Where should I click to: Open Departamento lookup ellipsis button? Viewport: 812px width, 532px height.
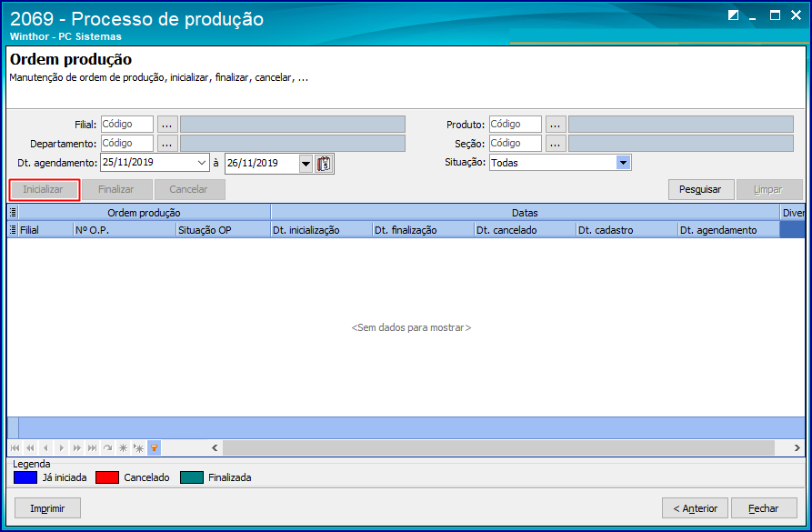pyautogui.click(x=167, y=144)
